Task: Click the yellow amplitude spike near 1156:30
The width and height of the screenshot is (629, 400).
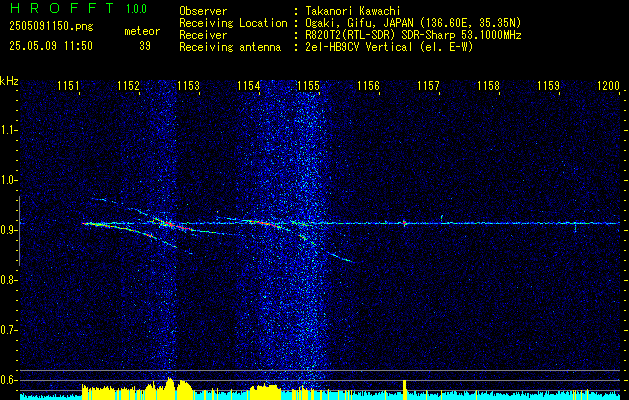Action: click(404, 390)
